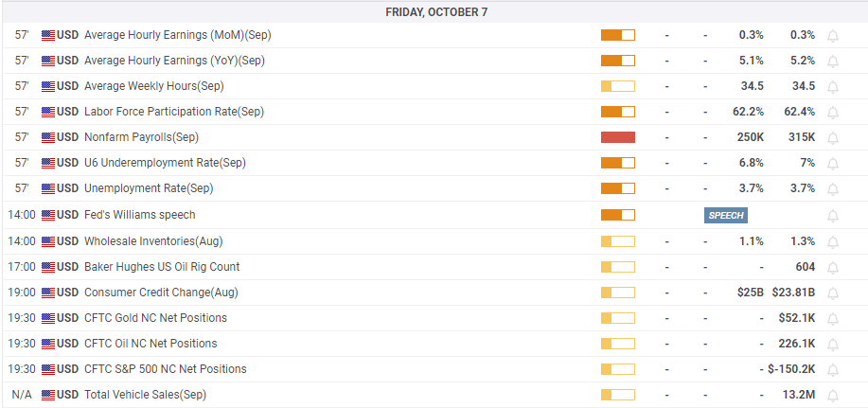Open the Fed's Williams speech event
This screenshot has width=868, height=408.
pos(139,215)
